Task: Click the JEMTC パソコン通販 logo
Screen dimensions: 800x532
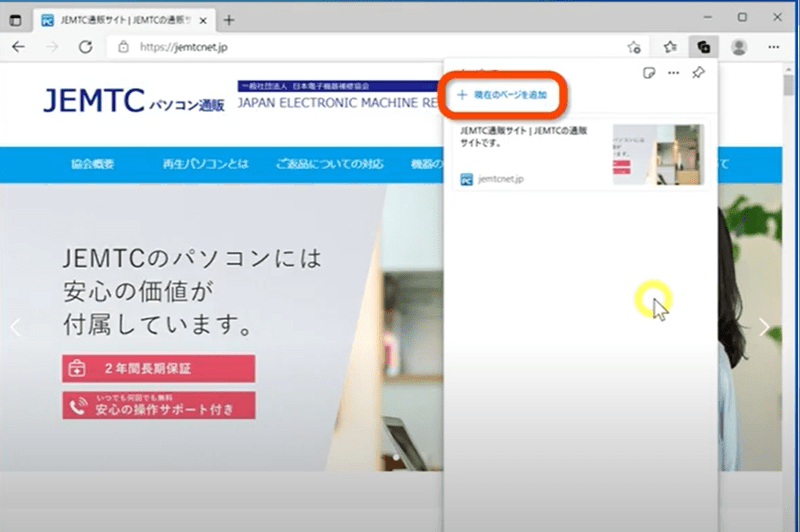Action: (134, 100)
